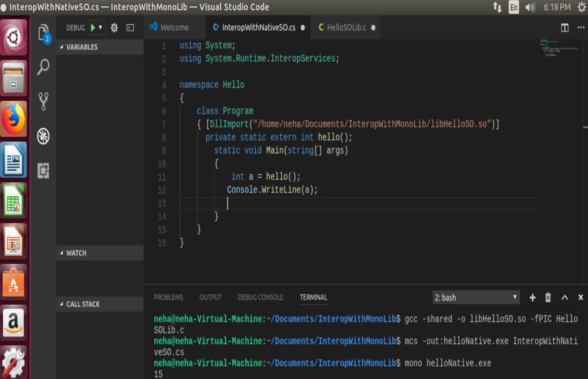Open the Extensions view icon
This screenshot has height=379, width=588.
[43, 170]
